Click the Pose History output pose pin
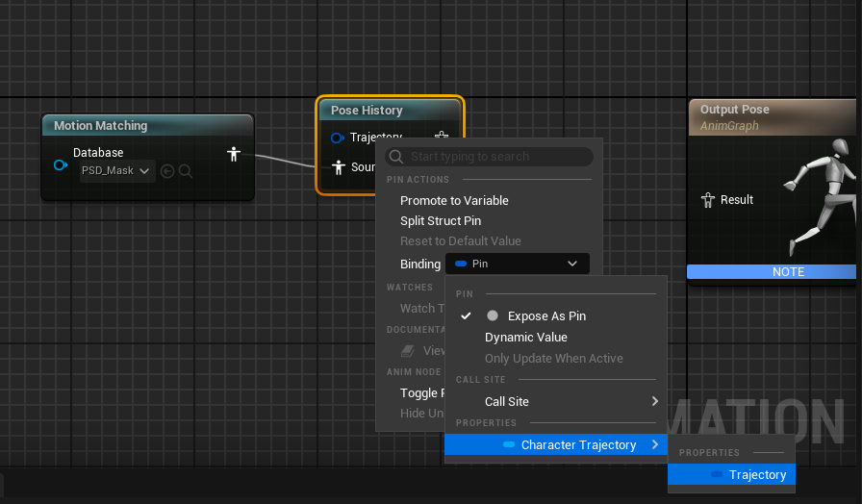Screen dimensions: 862x504 pos(442,136)
